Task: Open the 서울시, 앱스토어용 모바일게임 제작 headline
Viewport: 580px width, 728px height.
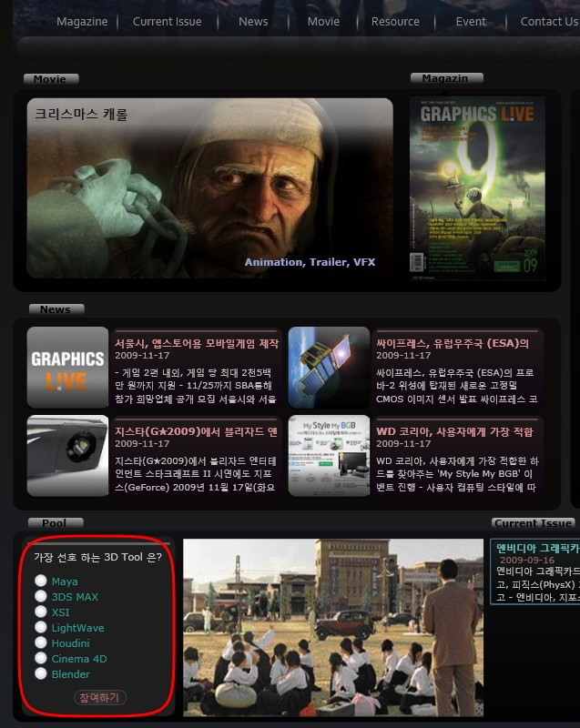Action: point(197,343)
